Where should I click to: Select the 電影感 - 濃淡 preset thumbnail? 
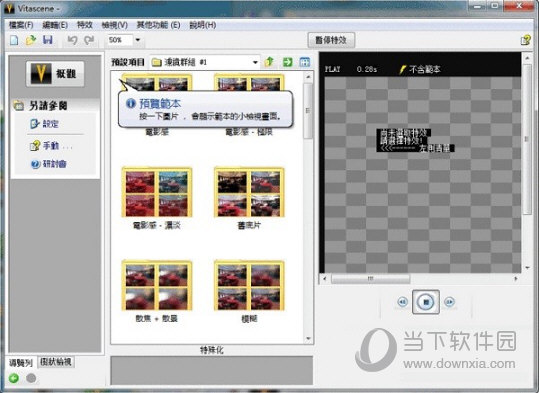click(x=157, y=193)
